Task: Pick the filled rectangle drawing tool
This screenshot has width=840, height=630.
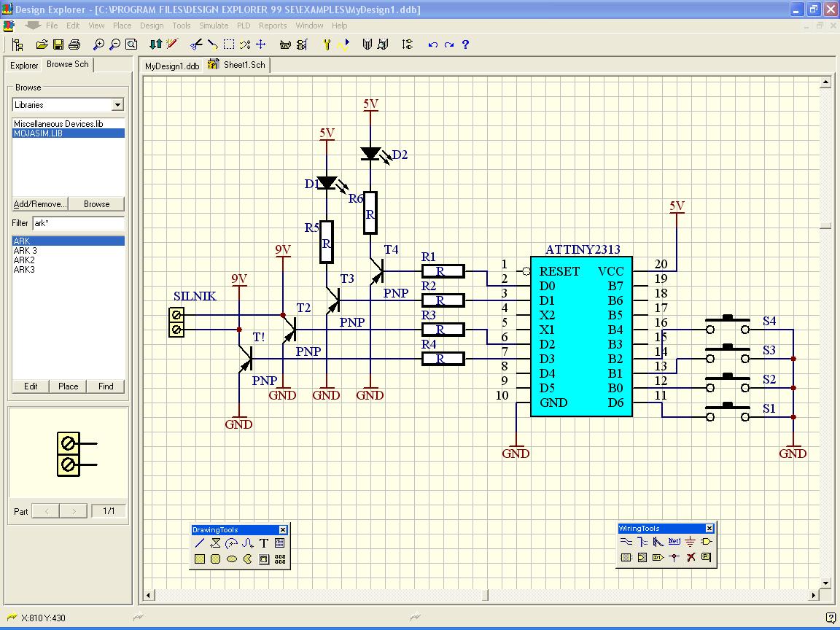Action: tap(200, 559)
